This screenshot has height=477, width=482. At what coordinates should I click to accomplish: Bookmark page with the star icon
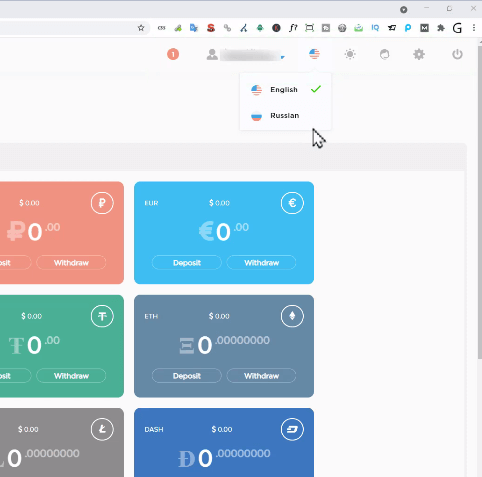141,28
